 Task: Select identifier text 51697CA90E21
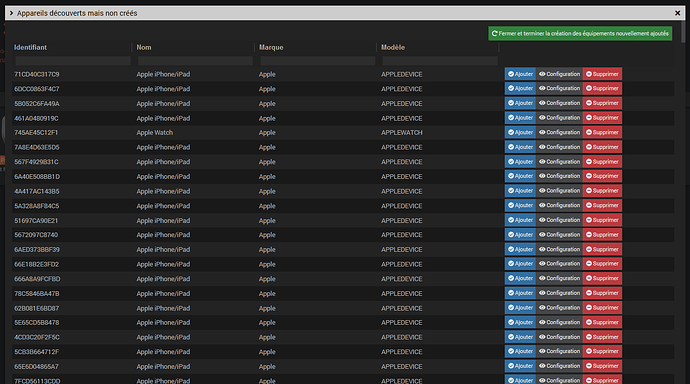36,220
